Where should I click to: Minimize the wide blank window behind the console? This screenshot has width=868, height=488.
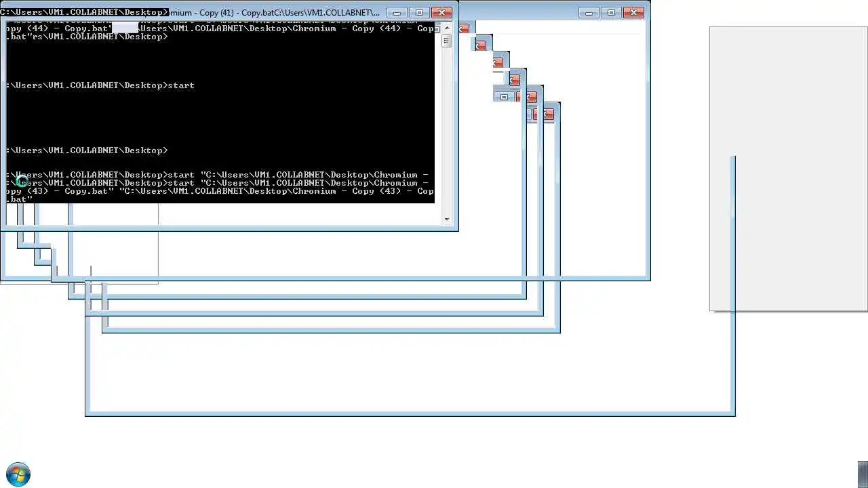589,13
